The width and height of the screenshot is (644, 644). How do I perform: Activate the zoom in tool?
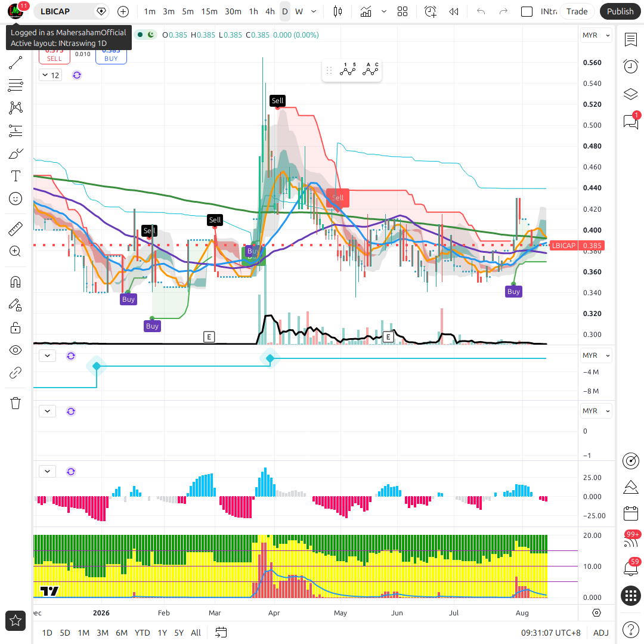point(16,252)
